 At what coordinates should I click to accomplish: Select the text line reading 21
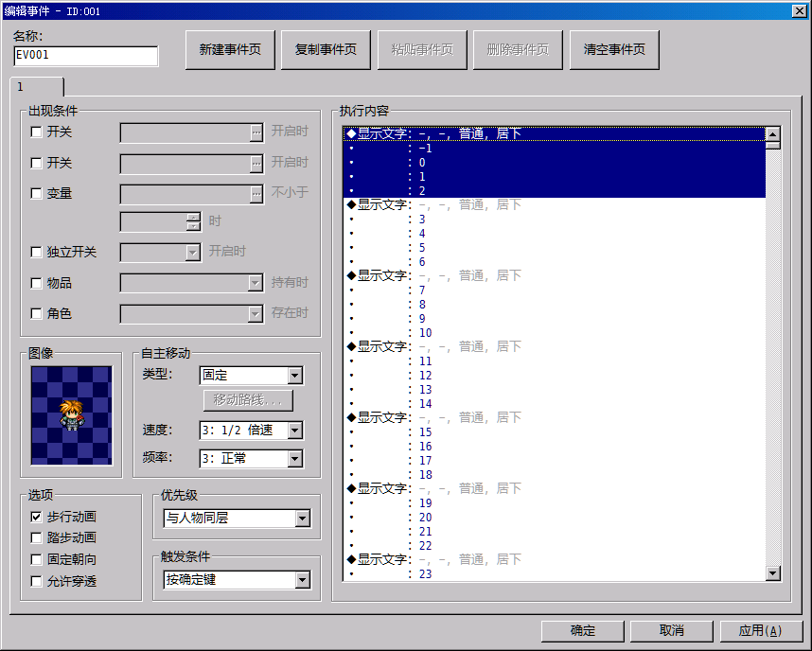(554, 532)
